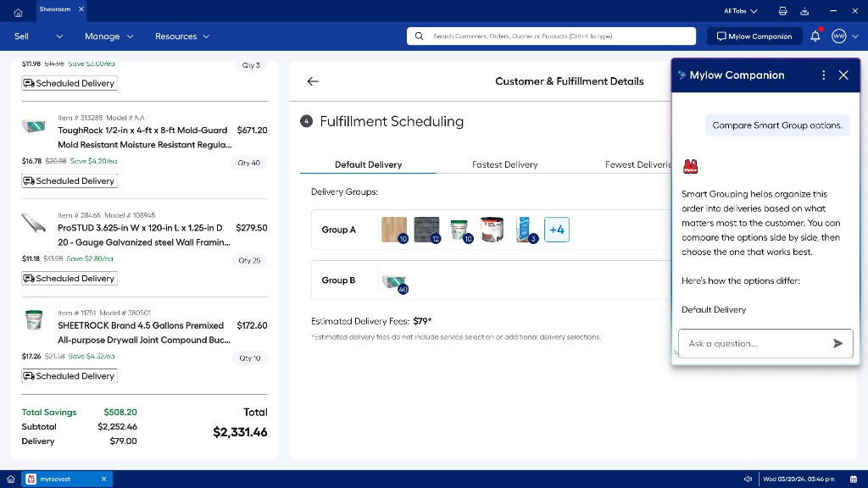Screen dimensions: 868x488
Task: Switch to the Fastest Delivery tab
Action: (505, 164)
